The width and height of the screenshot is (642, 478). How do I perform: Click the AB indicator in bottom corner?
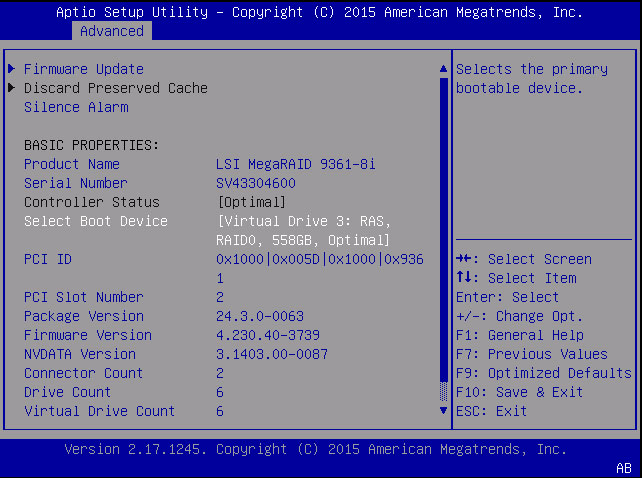click(x=624, y=468)
